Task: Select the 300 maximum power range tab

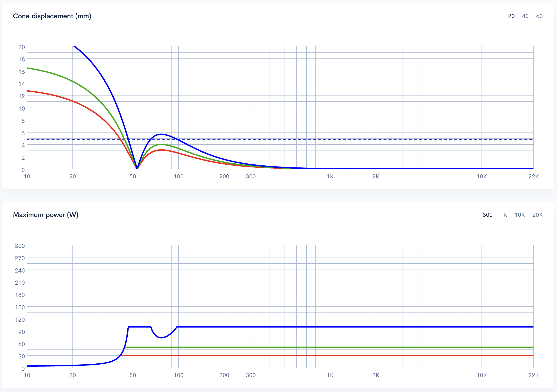Action: click(487, 215)
